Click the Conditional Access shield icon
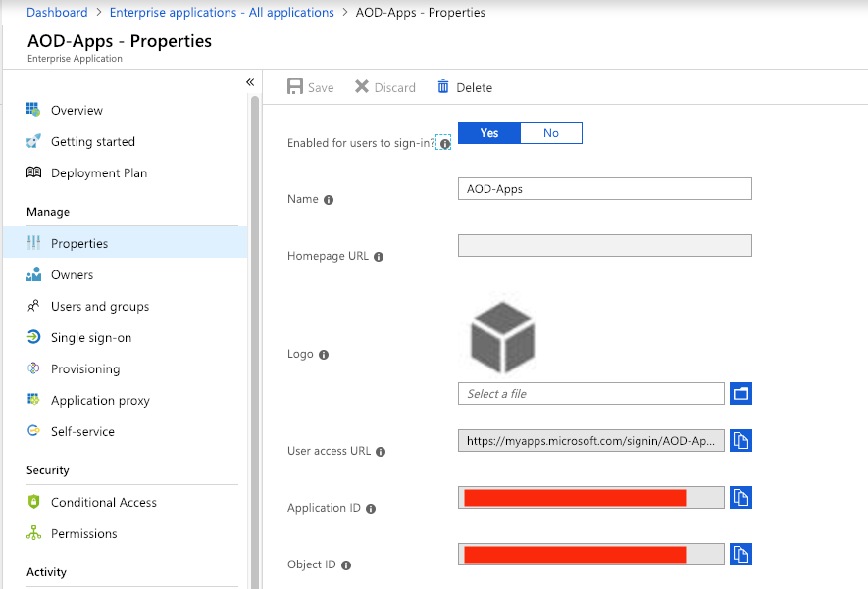 (33, 501)
